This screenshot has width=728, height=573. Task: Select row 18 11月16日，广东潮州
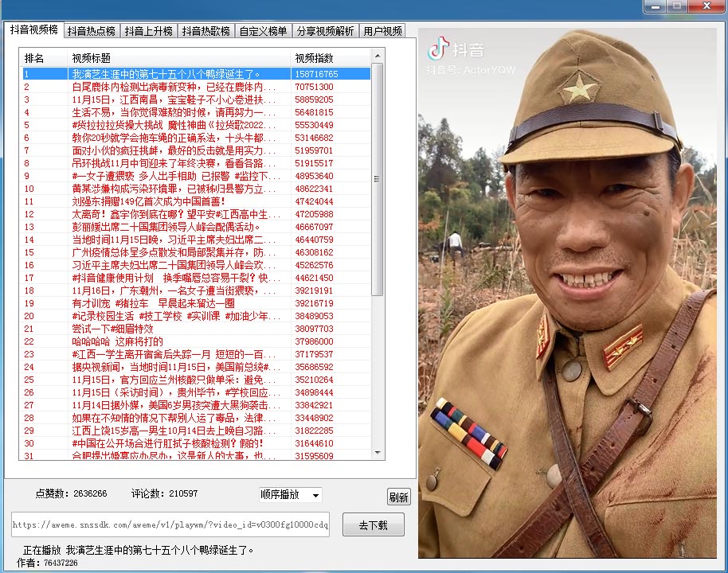(x=197, y=290)
